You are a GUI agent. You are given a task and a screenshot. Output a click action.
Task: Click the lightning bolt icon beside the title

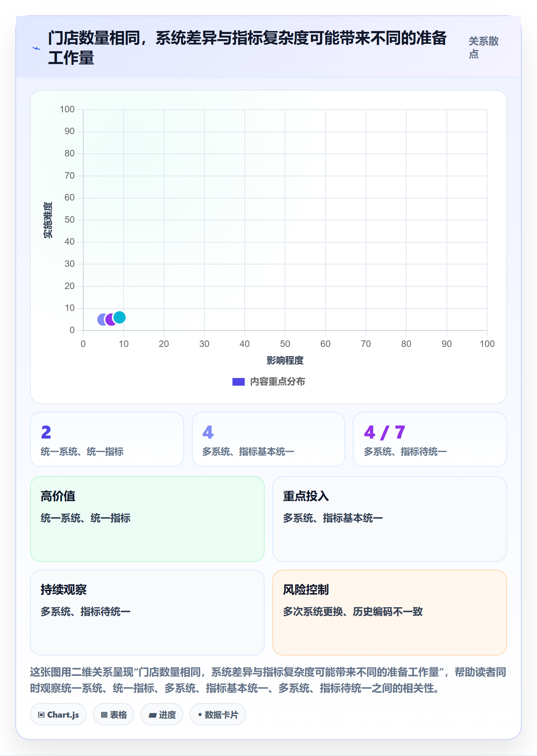[x=36, y=48]
